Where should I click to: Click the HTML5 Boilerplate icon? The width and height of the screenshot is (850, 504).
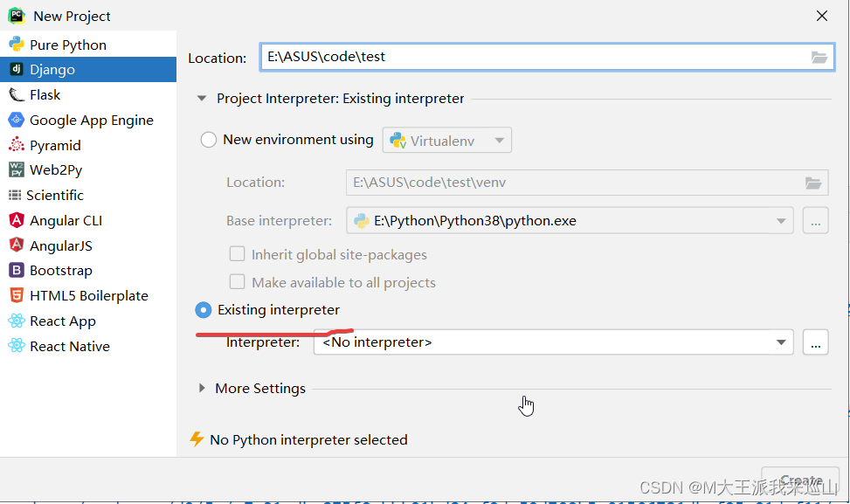(x=17, y=295)
